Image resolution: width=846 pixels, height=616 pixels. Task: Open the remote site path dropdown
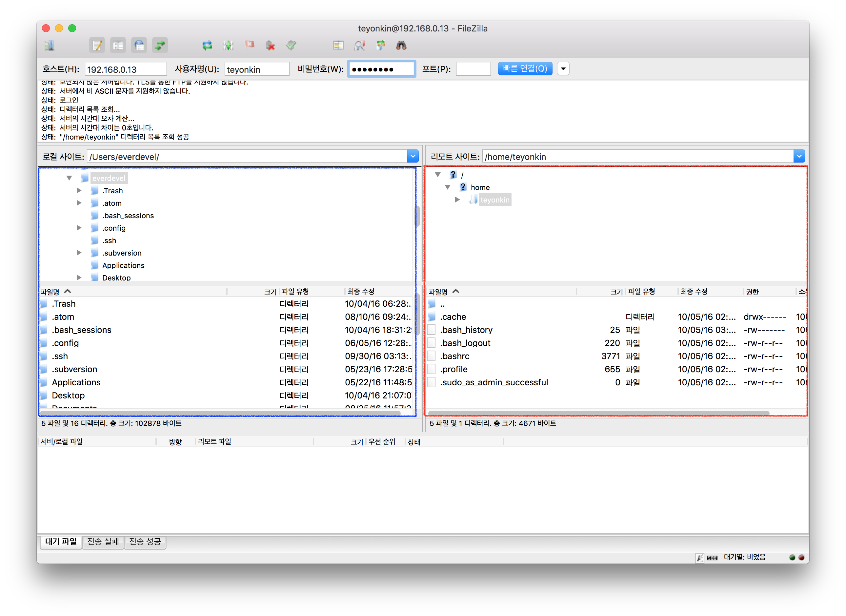798,156
